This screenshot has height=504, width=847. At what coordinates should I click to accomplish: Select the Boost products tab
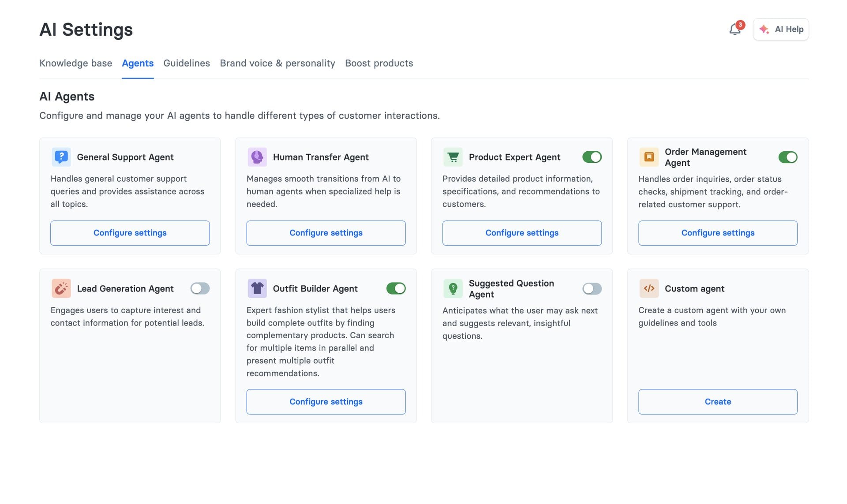[x=379, y=63]
